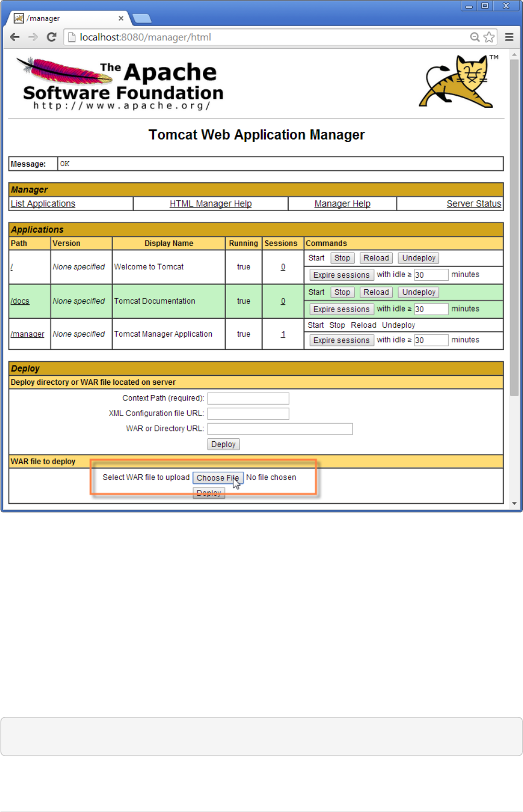Open the /docs application link
This screenshot has width=523, height=812.
[x=20, y=301]
